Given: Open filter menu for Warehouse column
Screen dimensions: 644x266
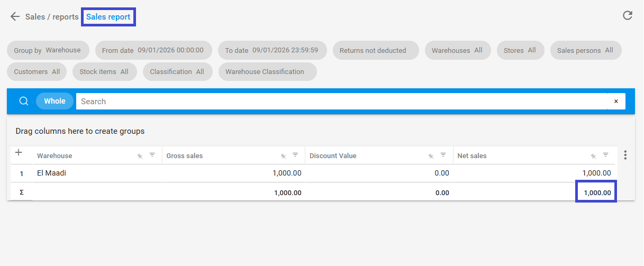Looking at the screenshot, I should tap(152, 155).
